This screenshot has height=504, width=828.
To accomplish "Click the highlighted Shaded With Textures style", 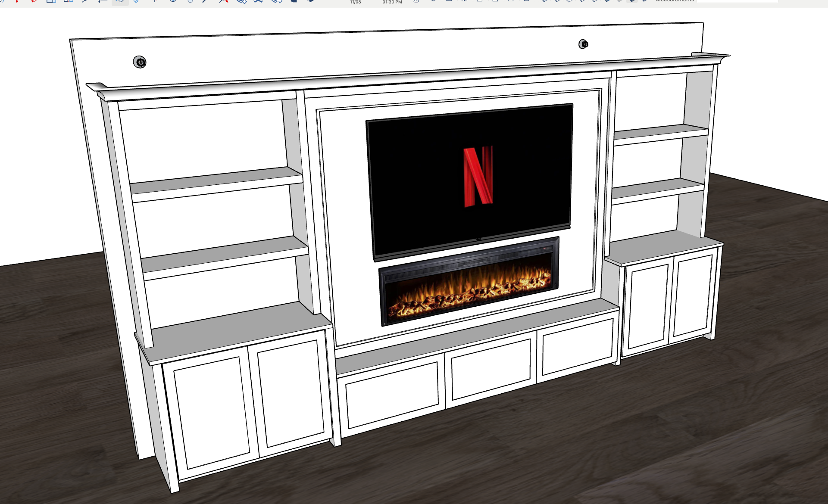I will 632,1.
